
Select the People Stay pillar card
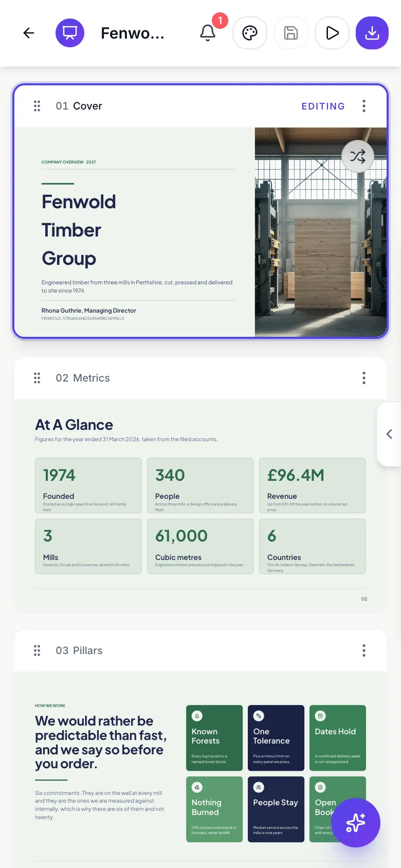(x=276, y=809)
